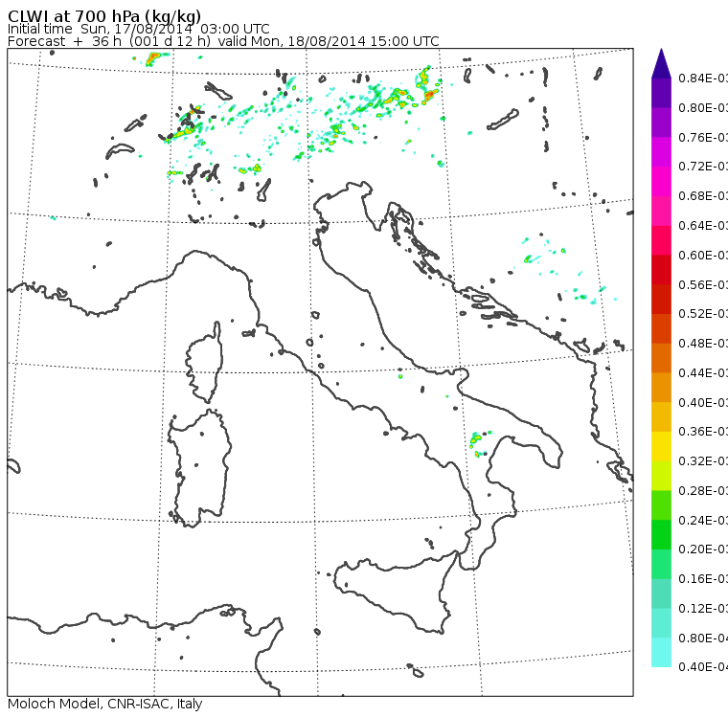Select the red band between 0.56E-03 and 0.60E-03
The width and height of the screenshot is (728, 717).
coord(661,270)
